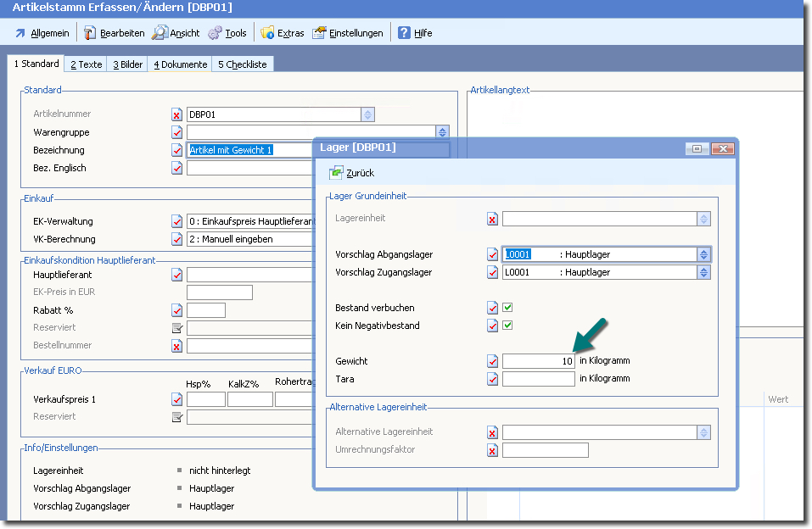Click the Bearbeiten toolbar icon
The width and height of the screenshot is (812, 529).
(x=90, y=33)
